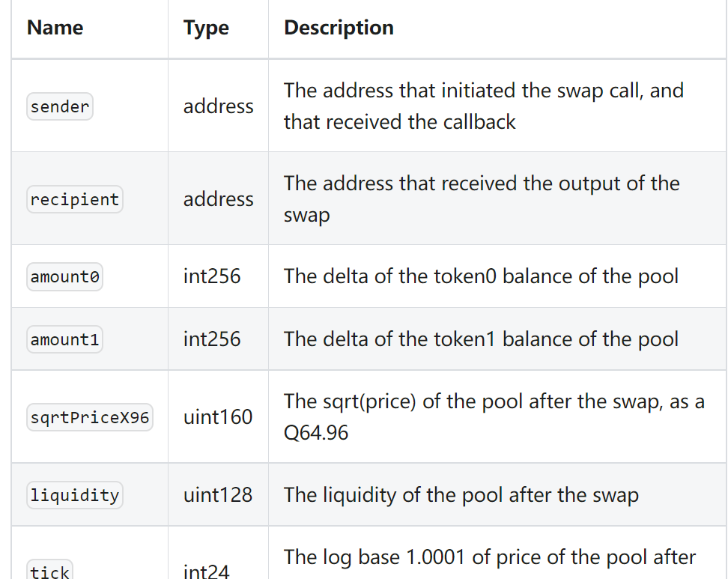Click the liquidity after swap description

[x=461, y=495]
